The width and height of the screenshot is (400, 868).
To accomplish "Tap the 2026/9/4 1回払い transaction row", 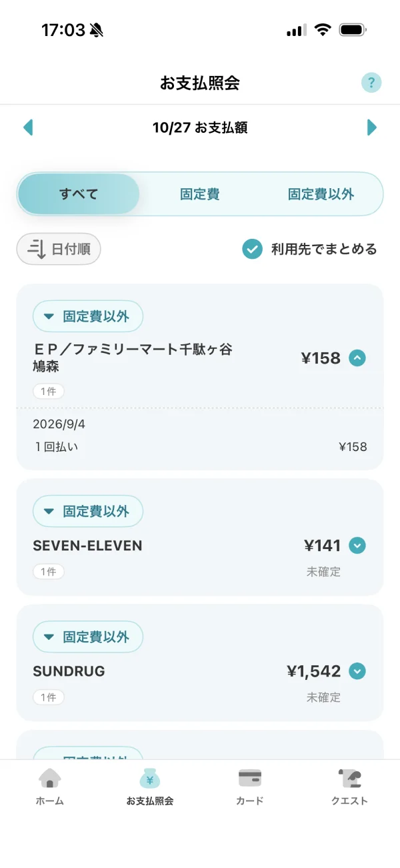I will click(200, 436).
